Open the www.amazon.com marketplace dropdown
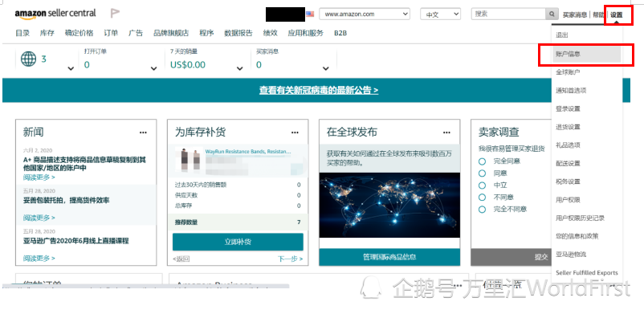The image size is (644, 310). click(x=365, y=14)
